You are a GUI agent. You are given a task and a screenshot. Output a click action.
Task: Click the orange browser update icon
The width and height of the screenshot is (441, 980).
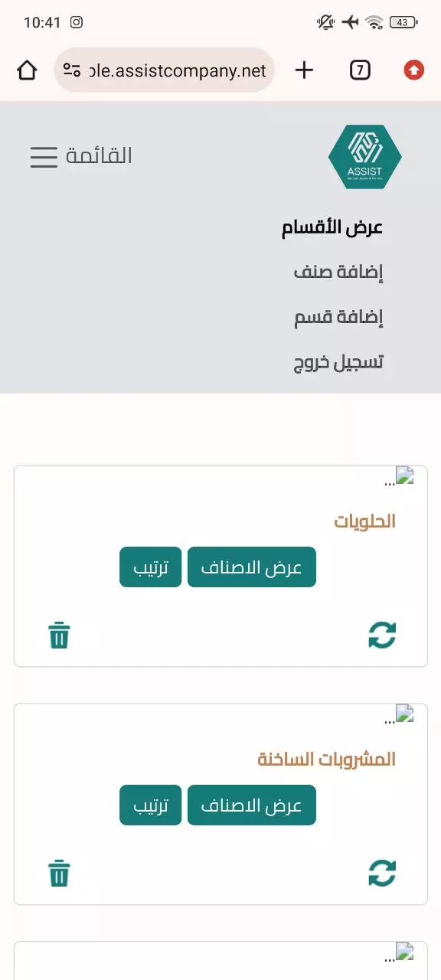click(x=413, y=70)
